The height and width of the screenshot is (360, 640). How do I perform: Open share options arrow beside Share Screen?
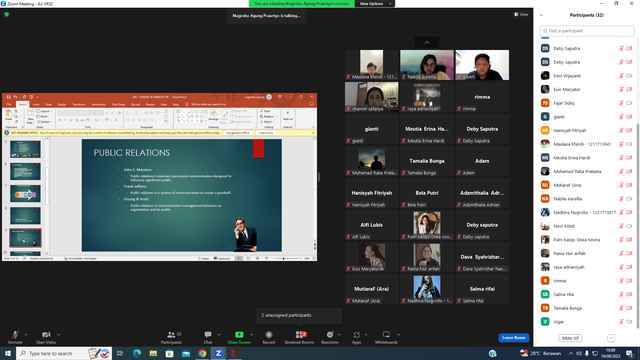(x=251, y=335)
